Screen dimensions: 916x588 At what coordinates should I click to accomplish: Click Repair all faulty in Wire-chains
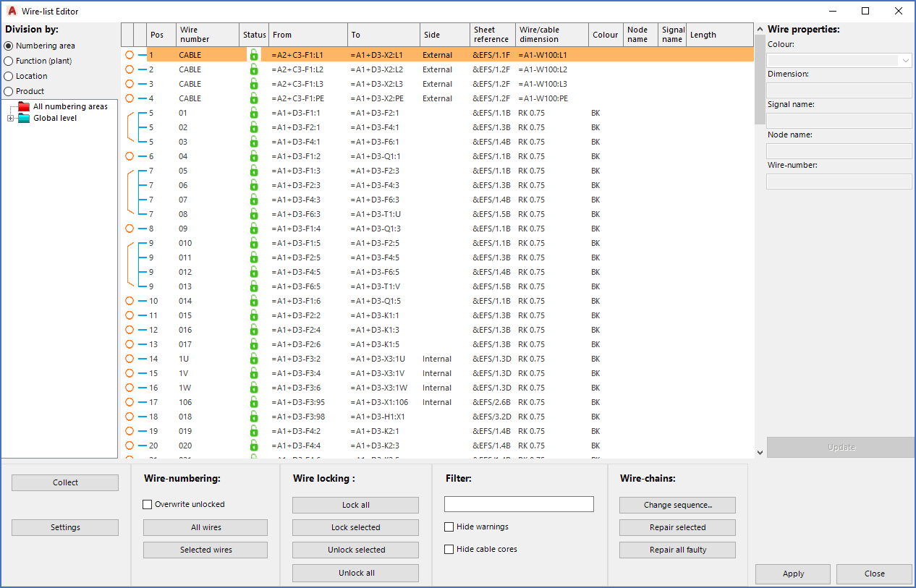tap(677, 550)
